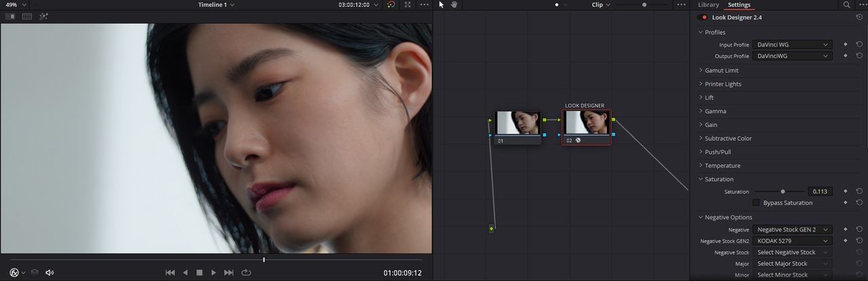Open the Select Major Stock dropdown

[793, 263]
